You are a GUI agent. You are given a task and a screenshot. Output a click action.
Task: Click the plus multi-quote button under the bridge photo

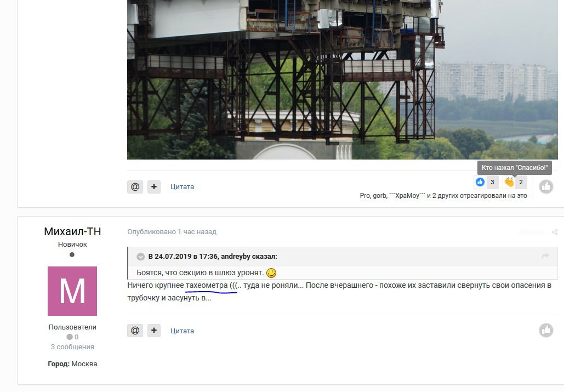[154, 186]
